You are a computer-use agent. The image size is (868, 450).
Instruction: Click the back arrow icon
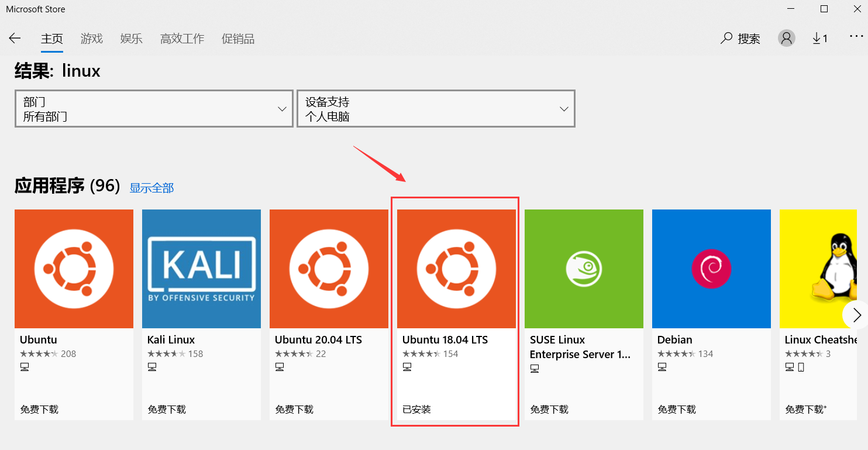(x=15, y=39)
